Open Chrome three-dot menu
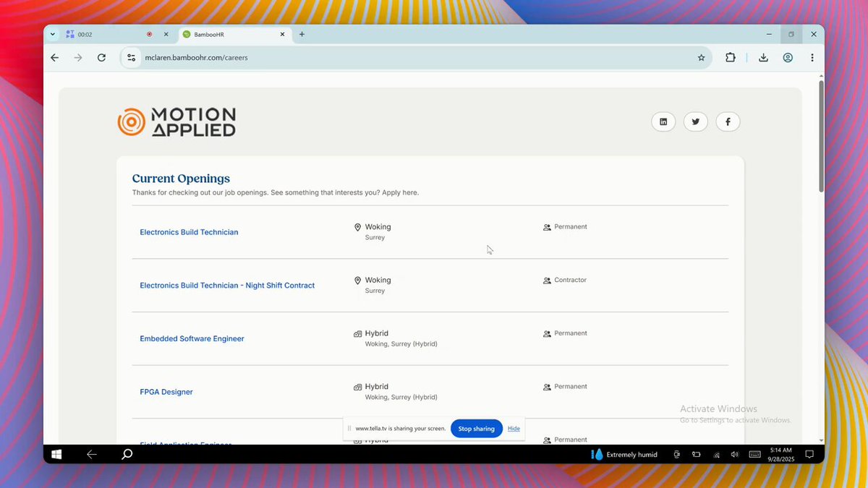 tap(812, 58)
